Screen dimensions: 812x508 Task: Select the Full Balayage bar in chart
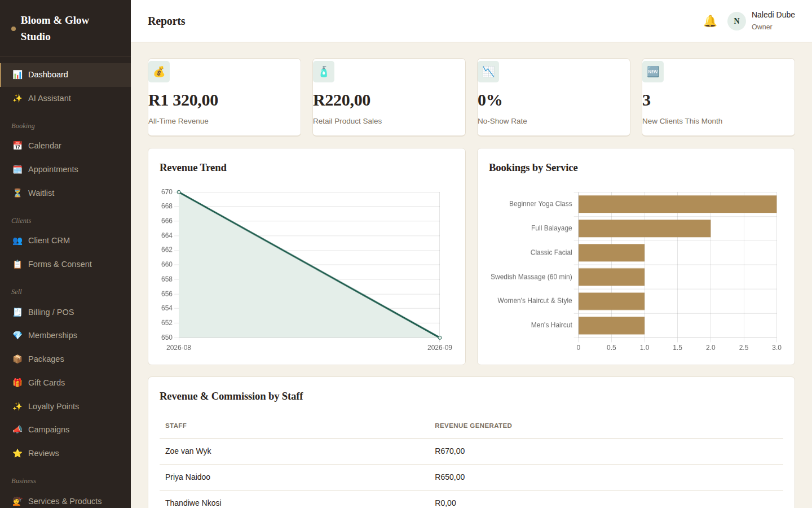tap(645, 228)
